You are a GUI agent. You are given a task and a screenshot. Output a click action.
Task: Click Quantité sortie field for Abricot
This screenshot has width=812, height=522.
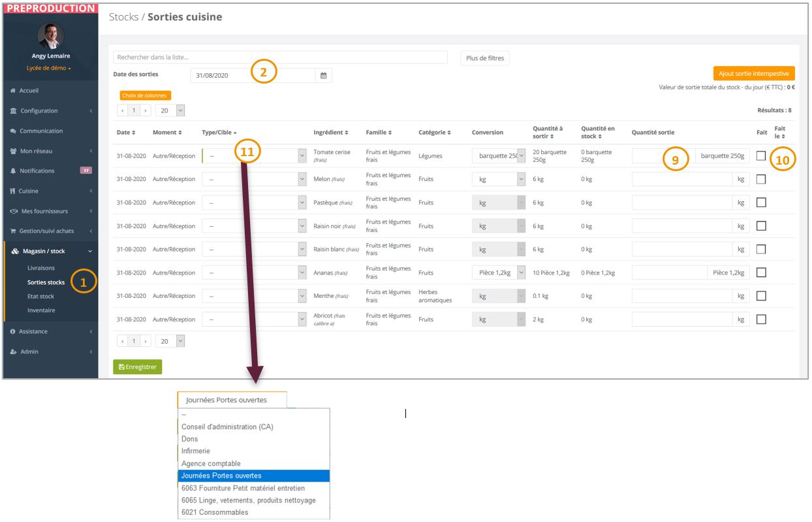(x=682, y=319)
